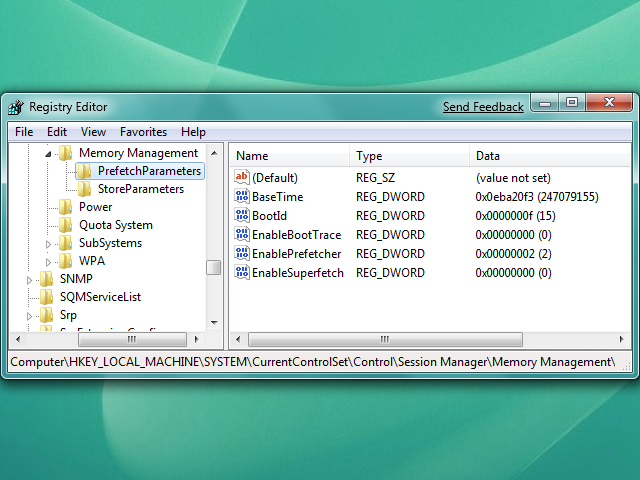Sort values by Data column header
This screenshot has width=640, height=480.
click(550, 156)
